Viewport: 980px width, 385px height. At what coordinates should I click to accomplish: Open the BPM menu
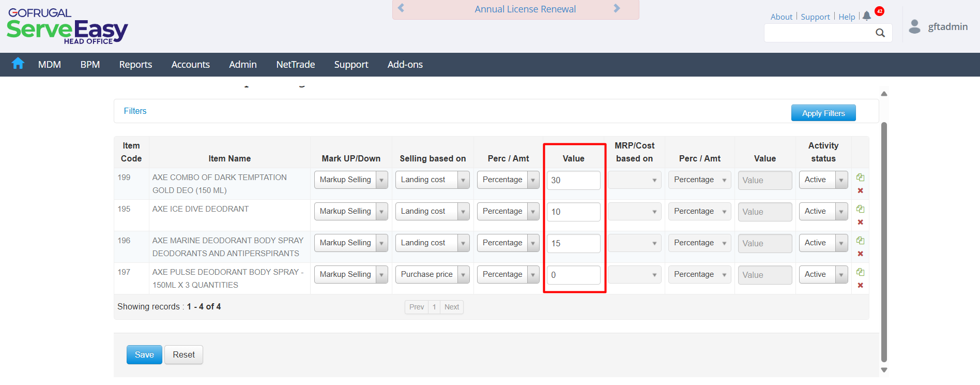[x=90, y=65]
